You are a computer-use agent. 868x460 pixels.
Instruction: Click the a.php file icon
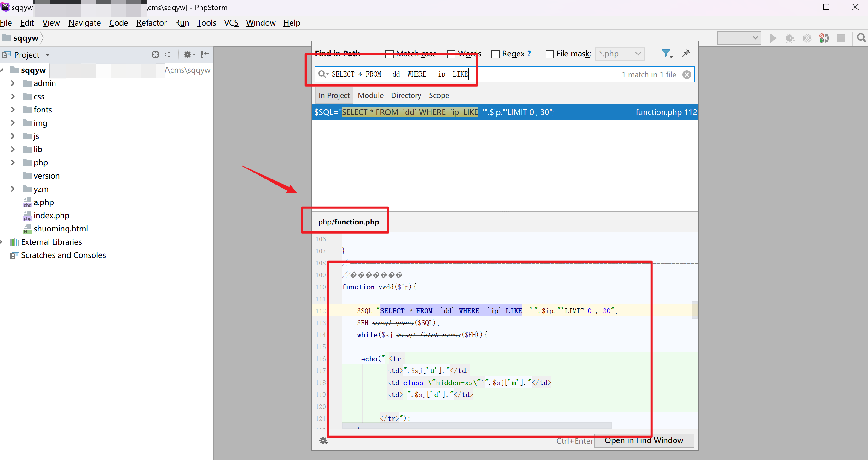click(x=27, y=202)
